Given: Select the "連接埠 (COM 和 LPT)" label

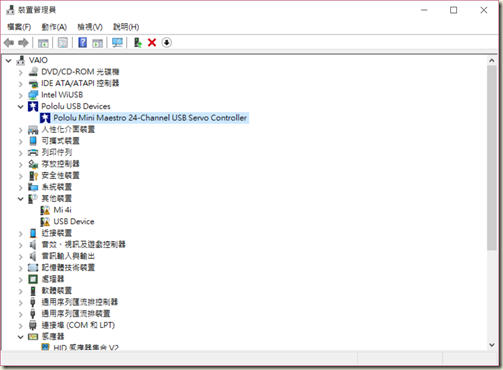Looking at the screenshot, I should pyautogui.click(x=78, y=325).
